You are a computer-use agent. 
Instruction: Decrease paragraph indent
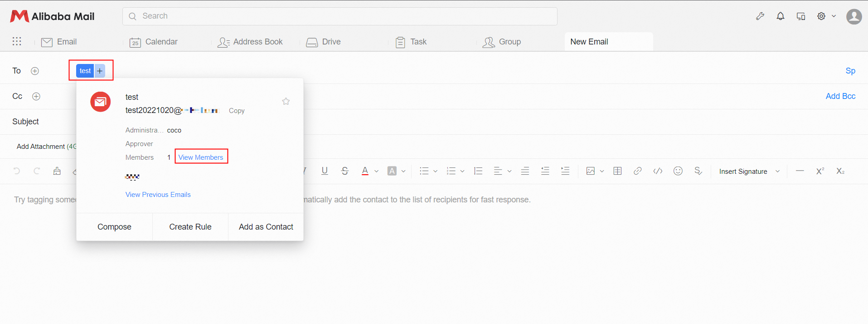(x=545, y=171)
